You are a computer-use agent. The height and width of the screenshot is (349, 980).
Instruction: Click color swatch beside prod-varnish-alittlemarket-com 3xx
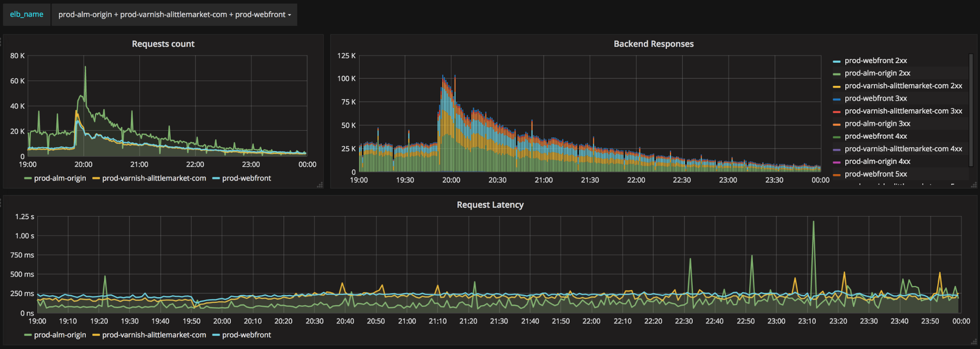pyautogui.click(x=836, y=112)
